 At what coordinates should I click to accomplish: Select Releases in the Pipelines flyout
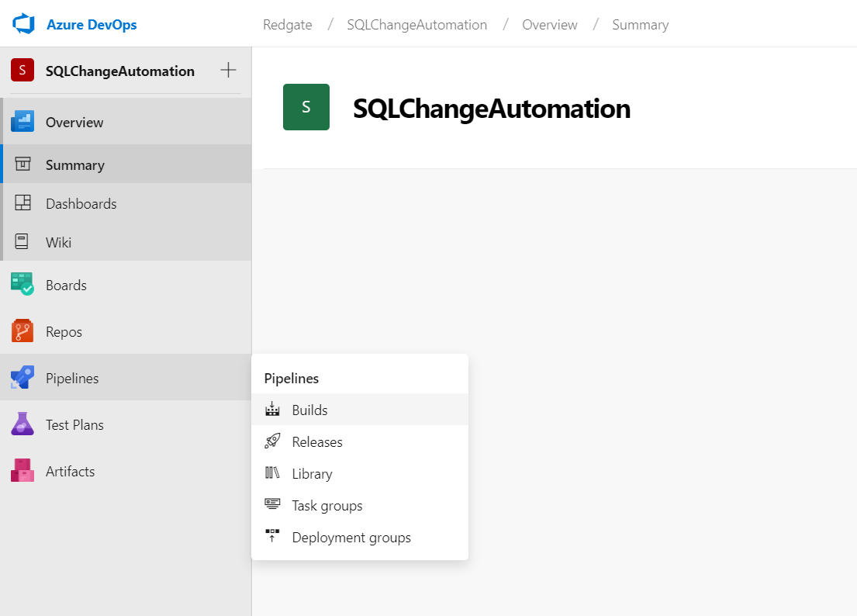point(360,441)
